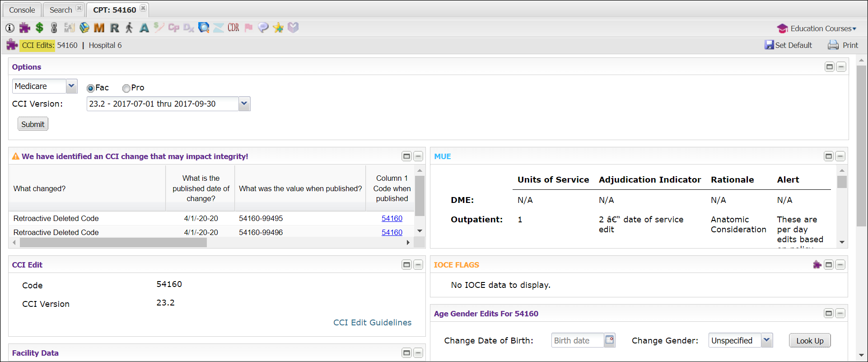Expand the CCI Version dropdown
The width and height of the screenshot is (868, 362).
244,103
